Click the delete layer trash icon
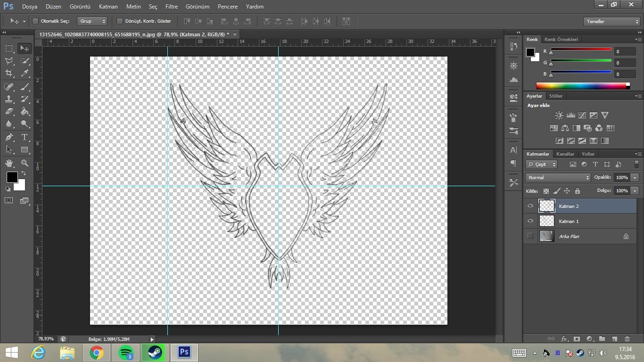This screenshot has width=644, height=362. (x=627, y=338)
